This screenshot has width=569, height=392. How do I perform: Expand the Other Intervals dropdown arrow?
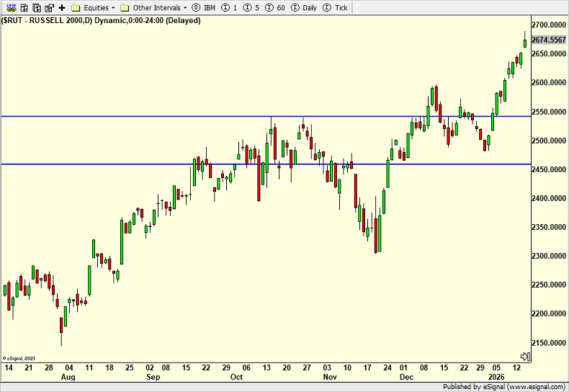point(185,8)
